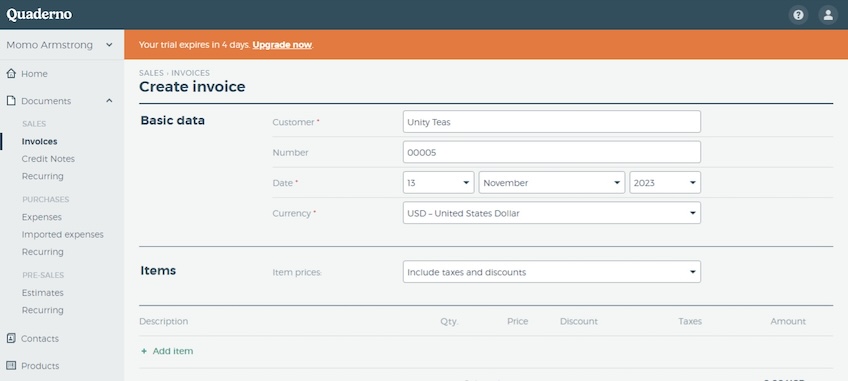848x381 pixels.
Task: Click the Discount column header
Action: click(x=579, y=321)
